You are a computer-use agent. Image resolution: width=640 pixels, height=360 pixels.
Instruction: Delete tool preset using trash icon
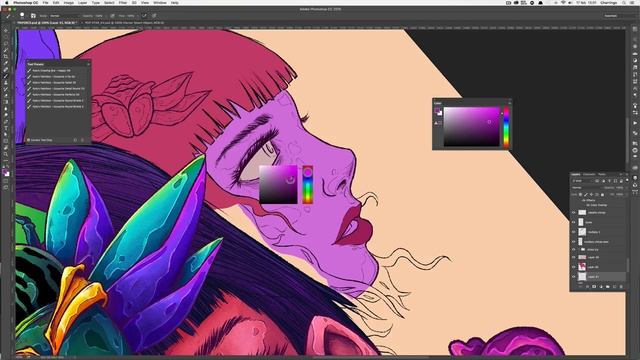point(82,140)
